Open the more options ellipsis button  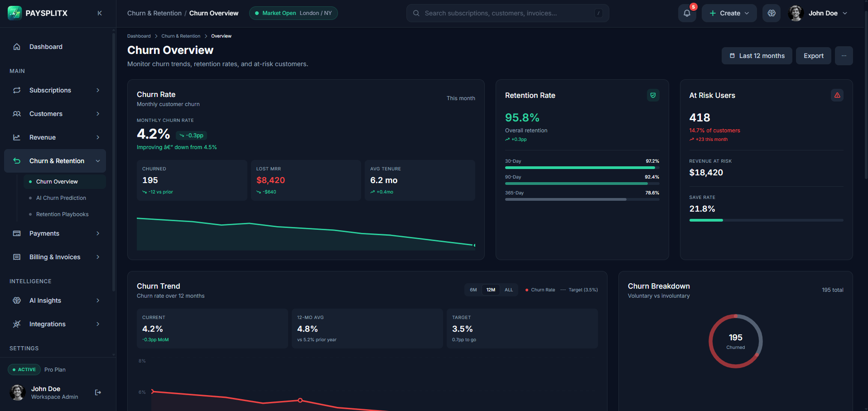[x=844, y=56]
